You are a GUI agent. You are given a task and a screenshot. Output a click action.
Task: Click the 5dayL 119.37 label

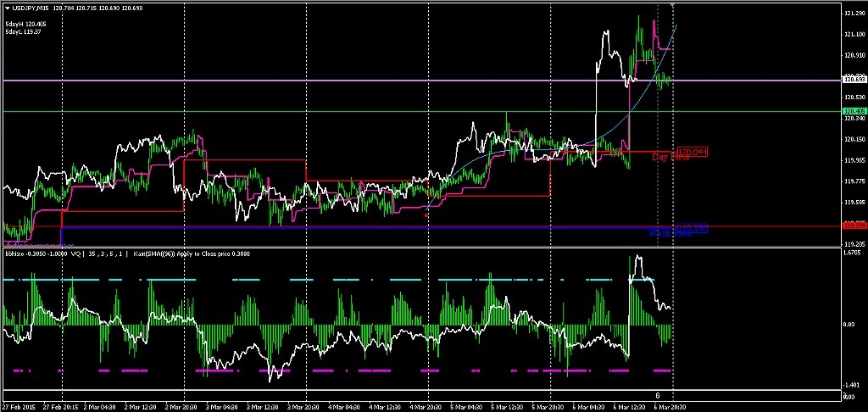(x=23, y=31)
